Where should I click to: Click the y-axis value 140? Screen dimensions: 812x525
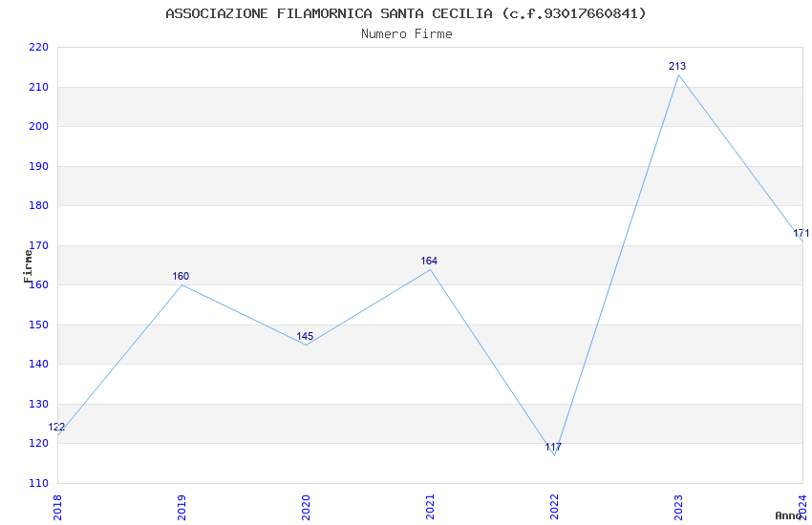pos(39,364)
